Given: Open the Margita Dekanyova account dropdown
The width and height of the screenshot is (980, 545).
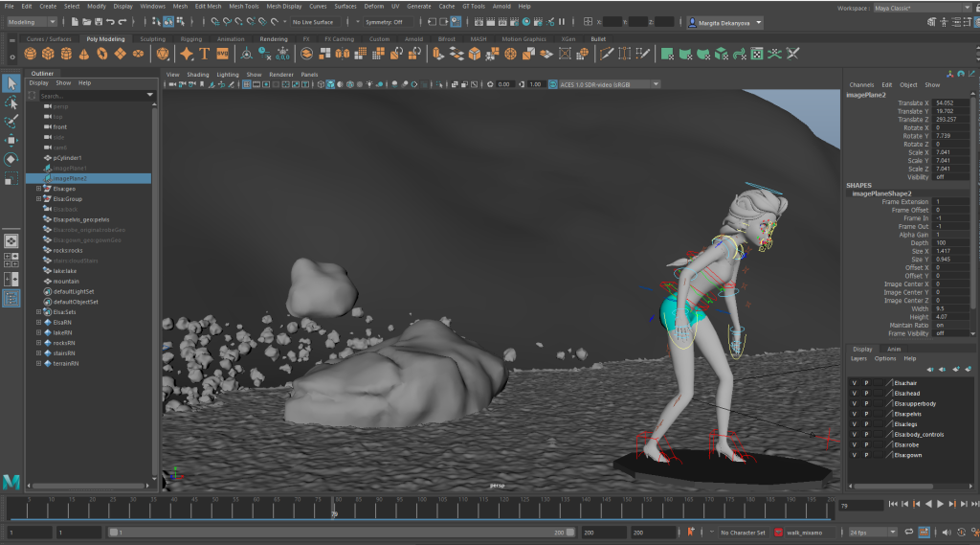Looking at the screenshot, I should click(725, 23).
